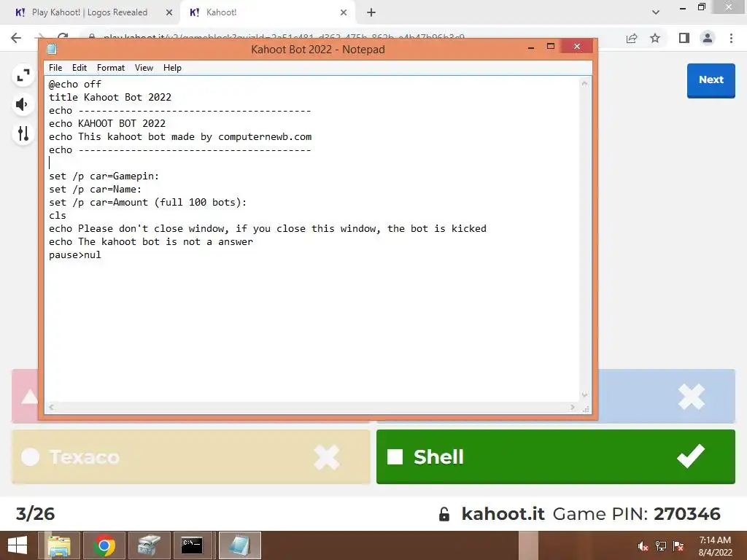The width and height of the screenshot is (747, 560).
Task: Click 'set /p car=Gamepin:' line
Action: click(x=104, y=176)
